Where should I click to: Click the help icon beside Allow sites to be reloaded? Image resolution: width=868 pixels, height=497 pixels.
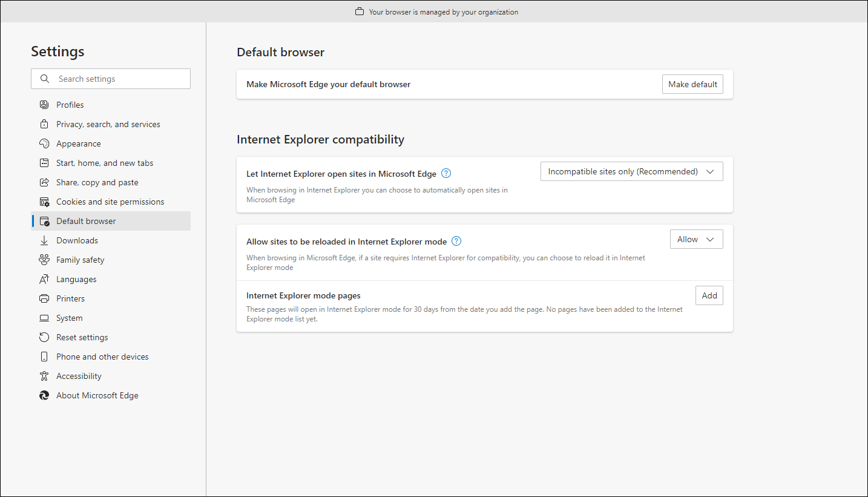point(456,240)
